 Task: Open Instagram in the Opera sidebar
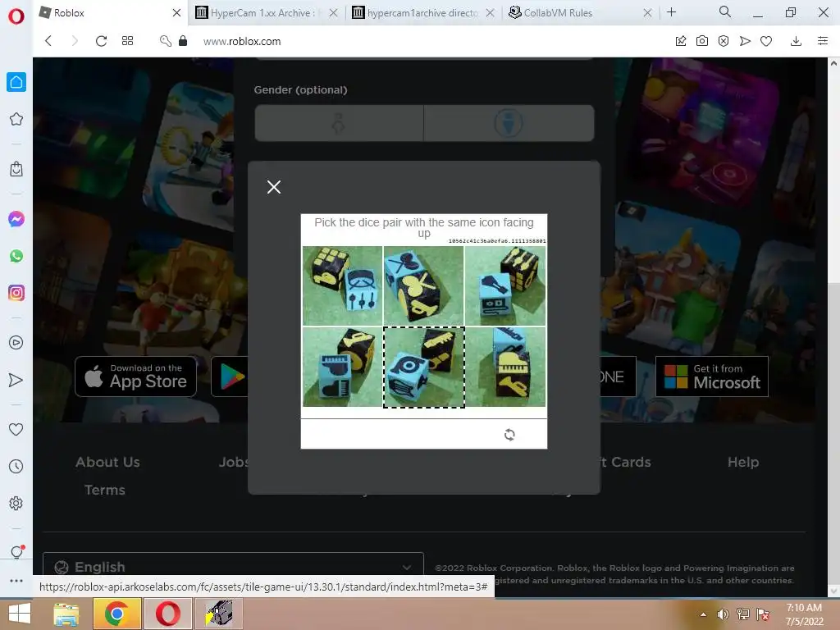[x=16, y=293]
